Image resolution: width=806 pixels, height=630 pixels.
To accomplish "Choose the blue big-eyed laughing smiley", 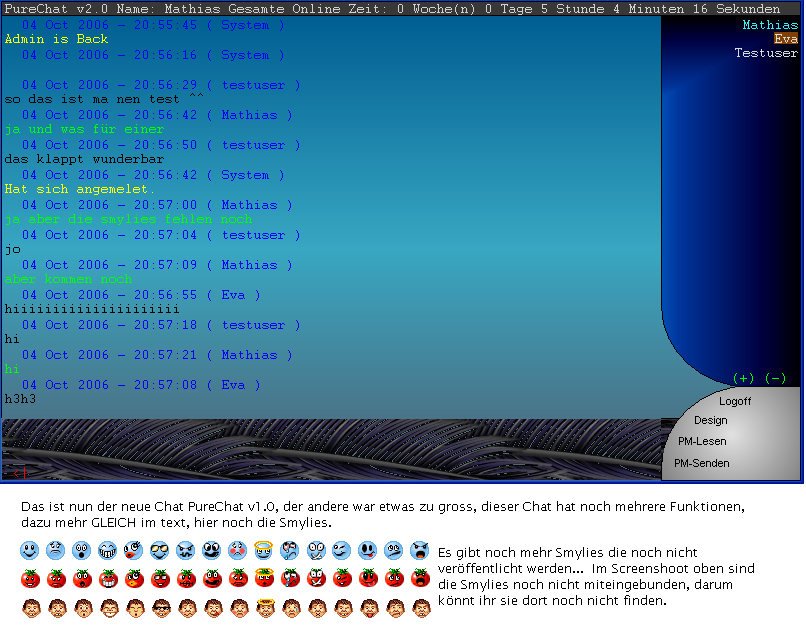I will tap(212, 550).
